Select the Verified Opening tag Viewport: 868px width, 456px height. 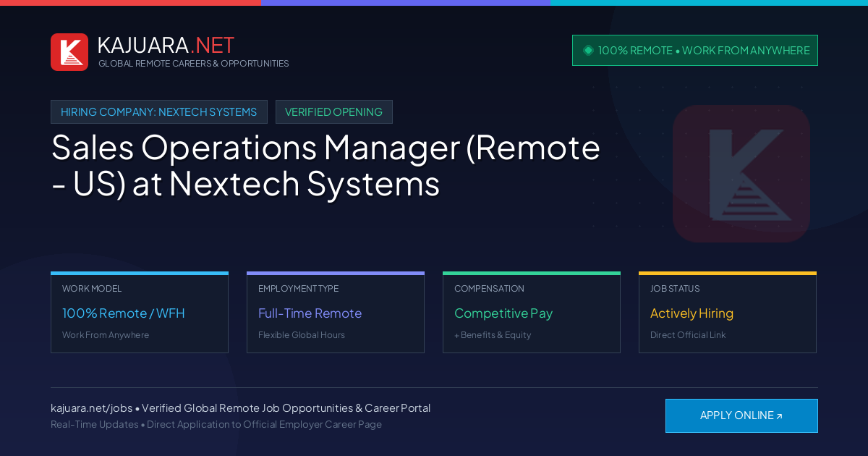[334, 112]
